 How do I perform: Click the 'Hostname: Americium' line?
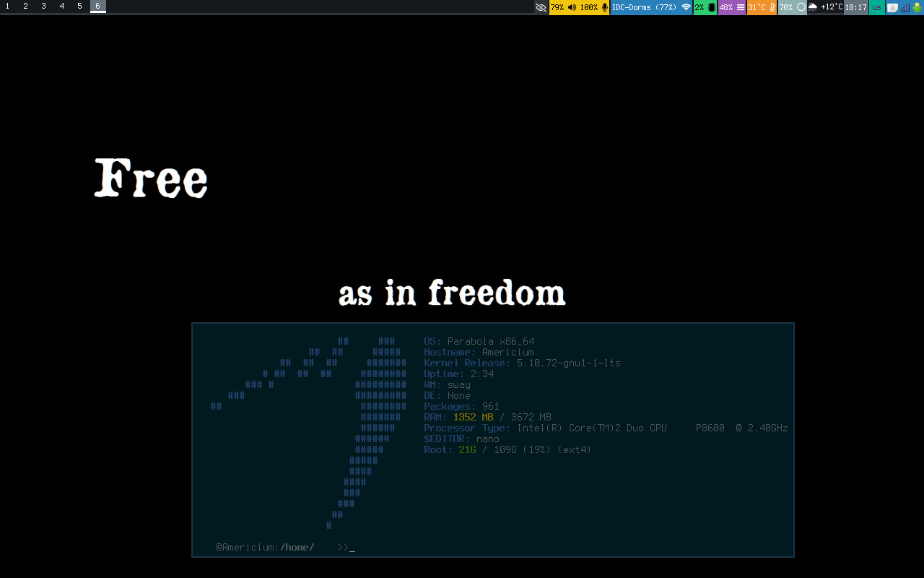click(x=479, y=353)
